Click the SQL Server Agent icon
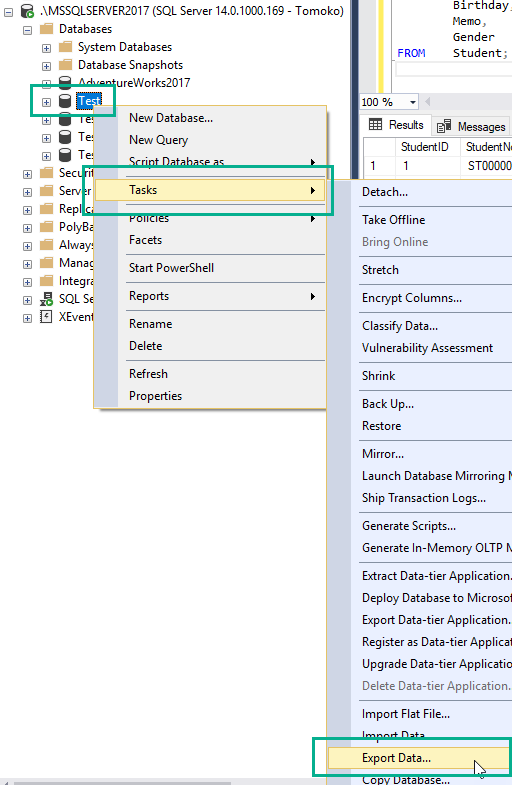 coord(47,299)
